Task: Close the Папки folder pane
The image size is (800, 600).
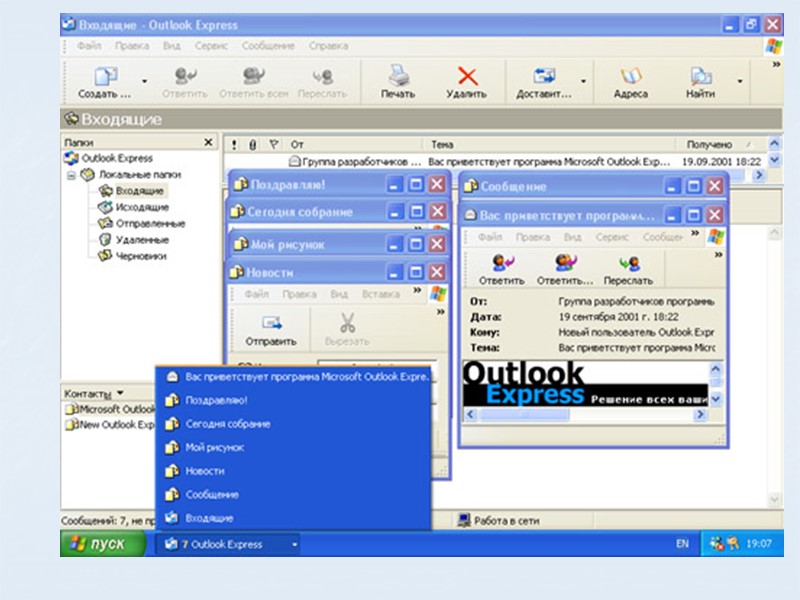Action: click(208, 142)
